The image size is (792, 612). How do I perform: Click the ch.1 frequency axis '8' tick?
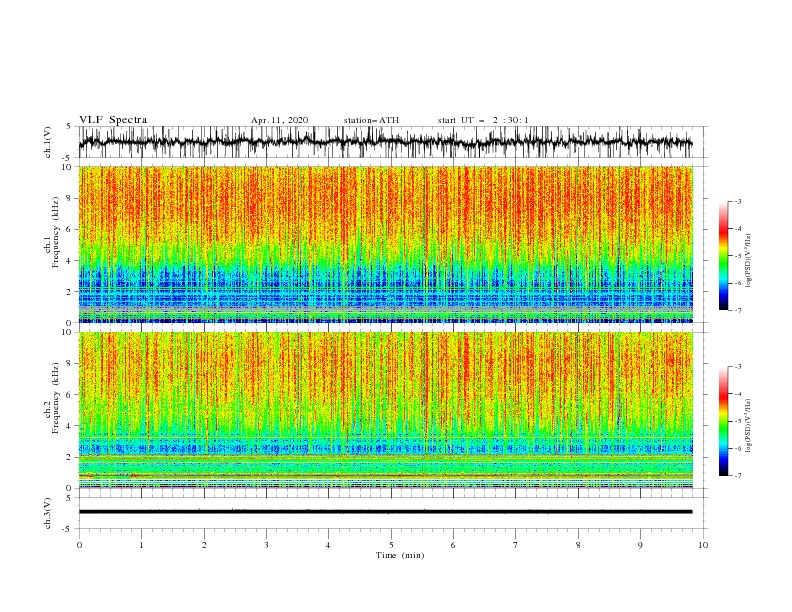pos(70,198)
